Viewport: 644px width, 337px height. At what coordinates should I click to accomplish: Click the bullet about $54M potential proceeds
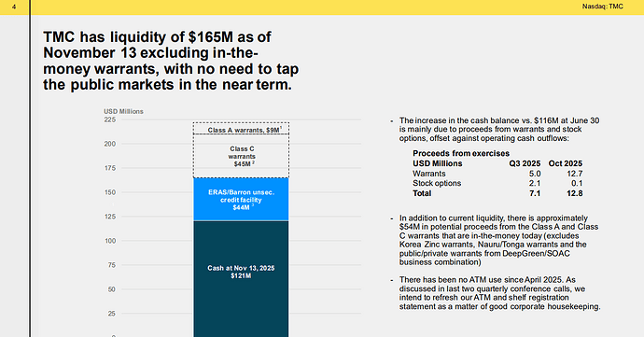[499, 240]
